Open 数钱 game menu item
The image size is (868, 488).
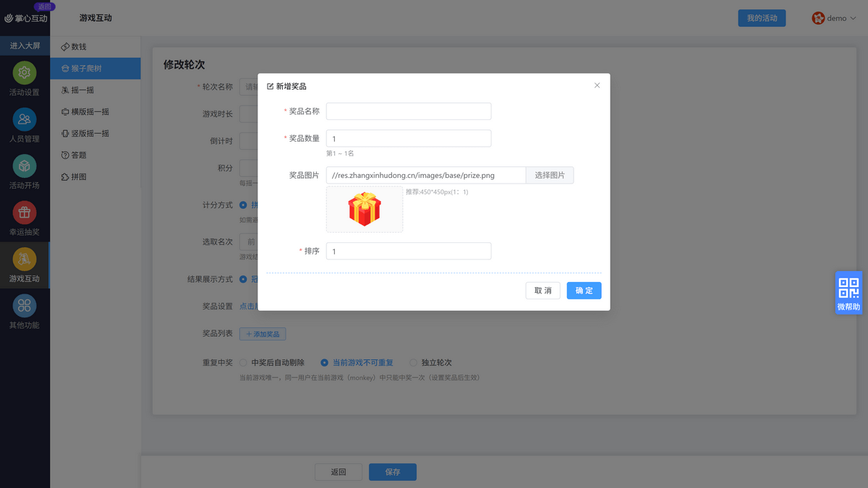[x=95, y=47]
